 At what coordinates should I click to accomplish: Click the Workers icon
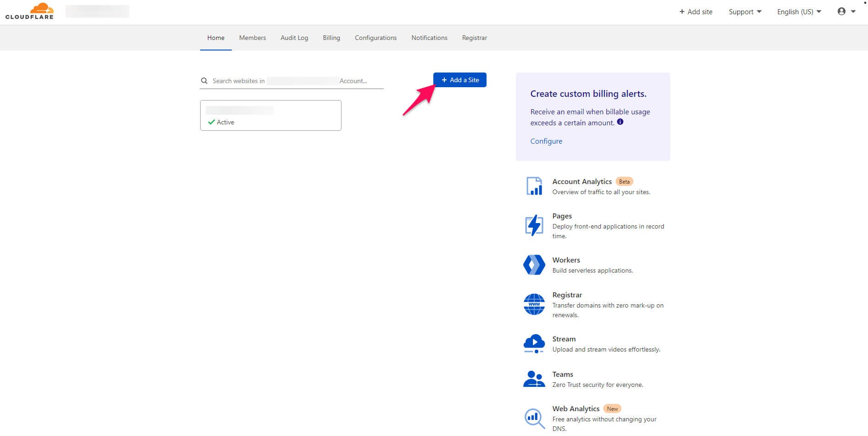(534, 265)
